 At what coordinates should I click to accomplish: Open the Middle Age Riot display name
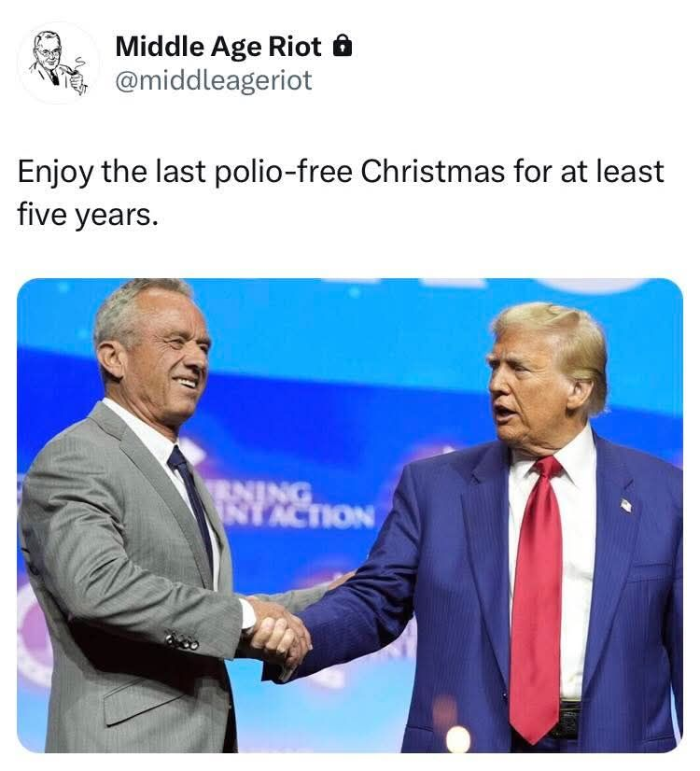218,47
